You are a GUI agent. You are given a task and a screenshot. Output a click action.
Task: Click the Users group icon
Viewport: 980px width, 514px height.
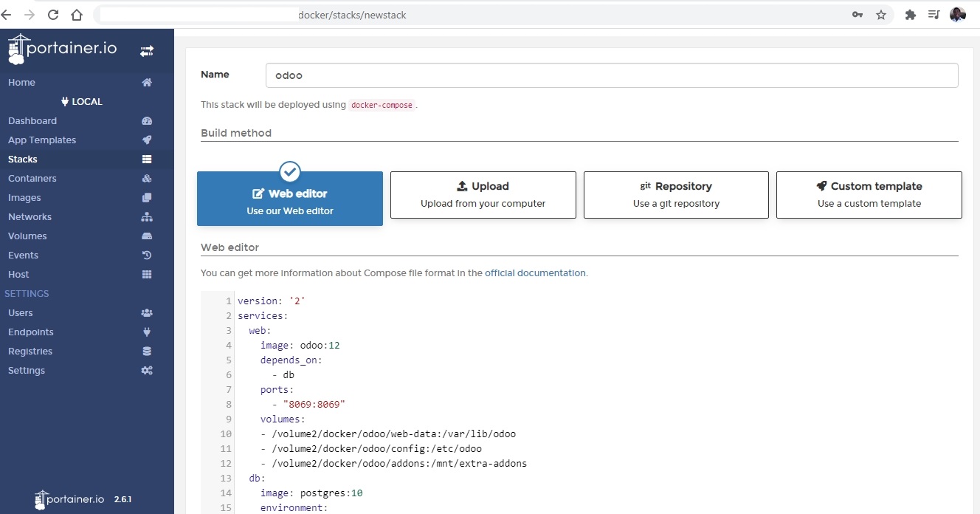click(147, 313)
